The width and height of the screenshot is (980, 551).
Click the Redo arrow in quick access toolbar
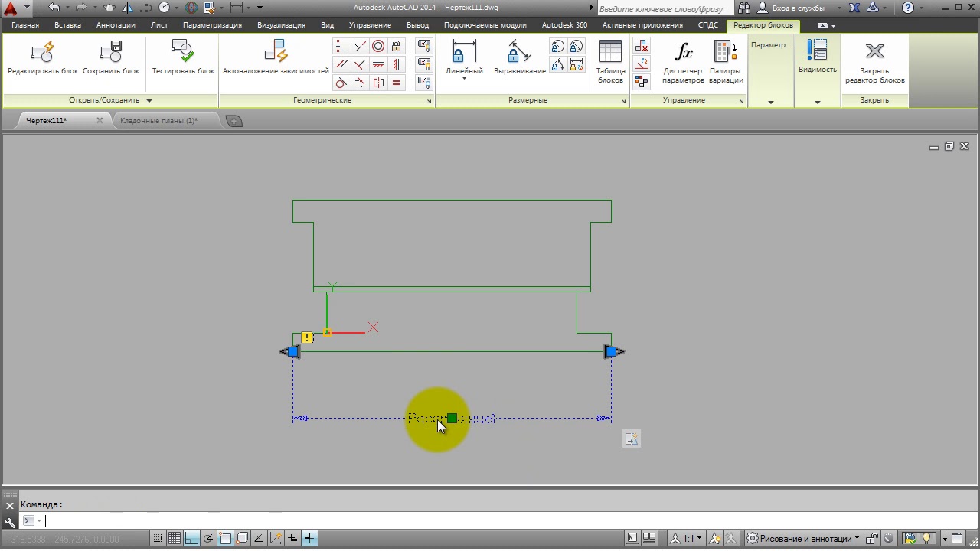[x=80, y=8]
